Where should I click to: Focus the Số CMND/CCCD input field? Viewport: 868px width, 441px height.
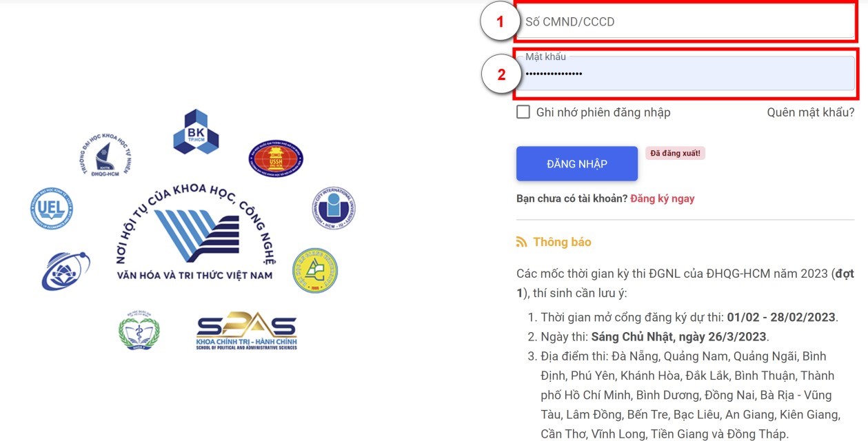[686, 22]
